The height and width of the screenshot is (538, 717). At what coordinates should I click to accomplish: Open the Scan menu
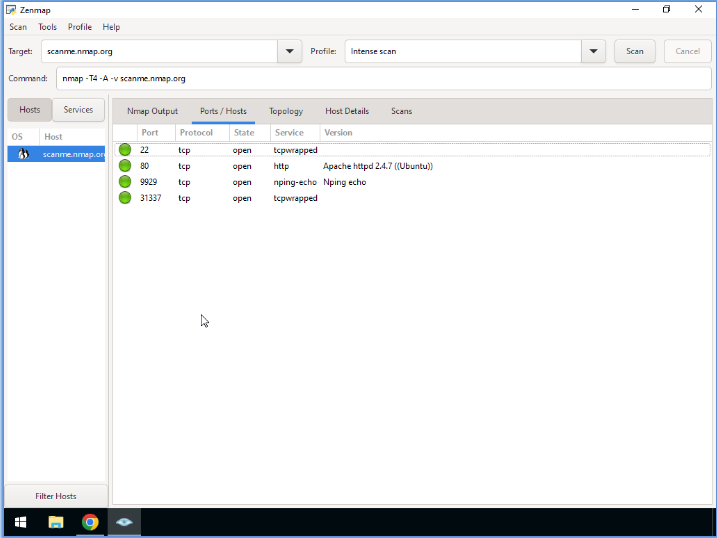tap(18, 27)
